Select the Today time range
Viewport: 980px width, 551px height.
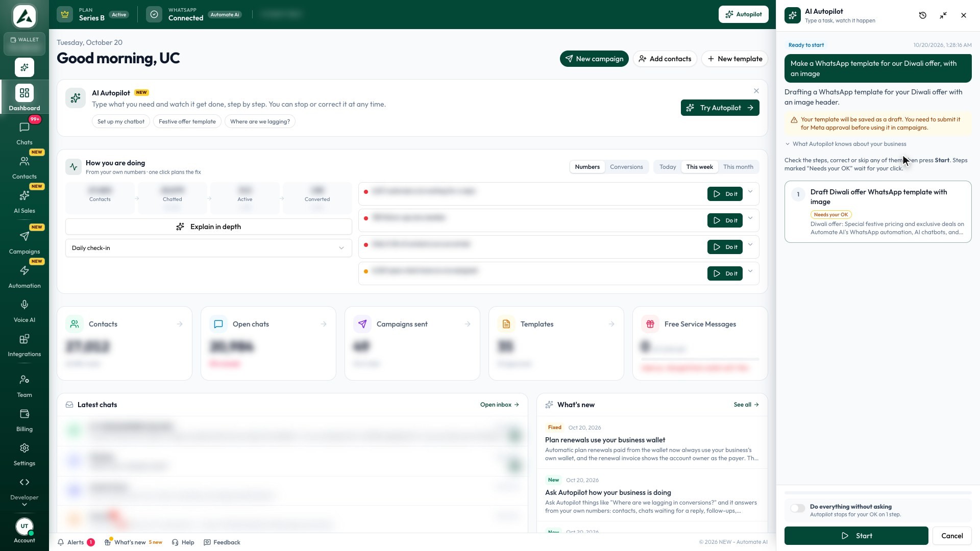coord(667,167)
